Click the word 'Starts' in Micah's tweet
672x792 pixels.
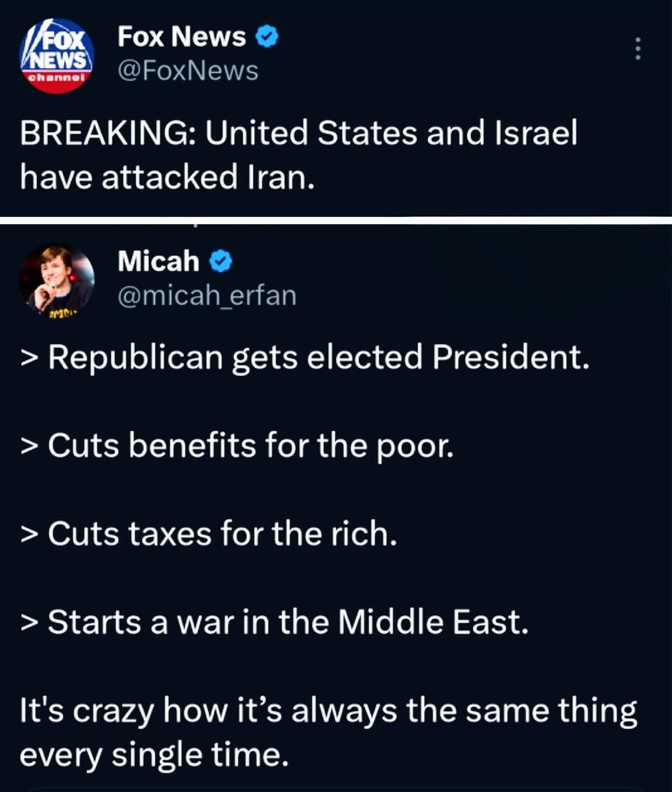(x=95, y=622)
